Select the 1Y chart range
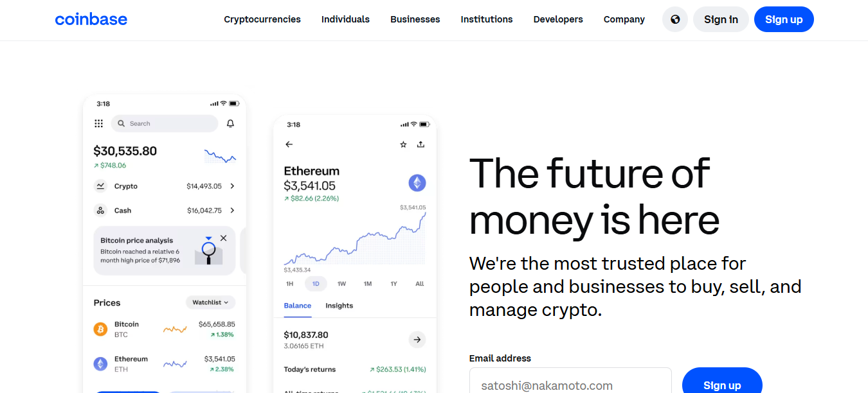Image resolution: width=868 pixels, height=393 pixels. tap(393, 284)
